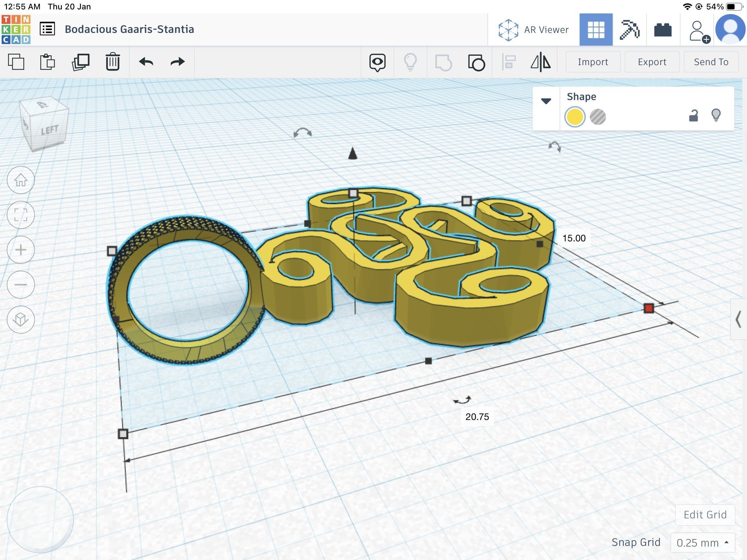The image size is (747, 560).
Task: Open the Align tool
Action: [x=509, y=62]
